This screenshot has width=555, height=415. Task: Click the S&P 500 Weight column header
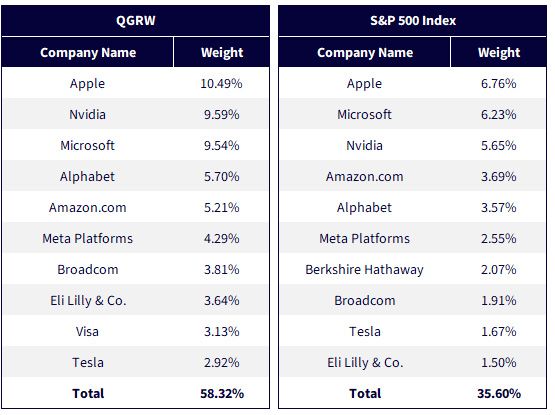499,52
